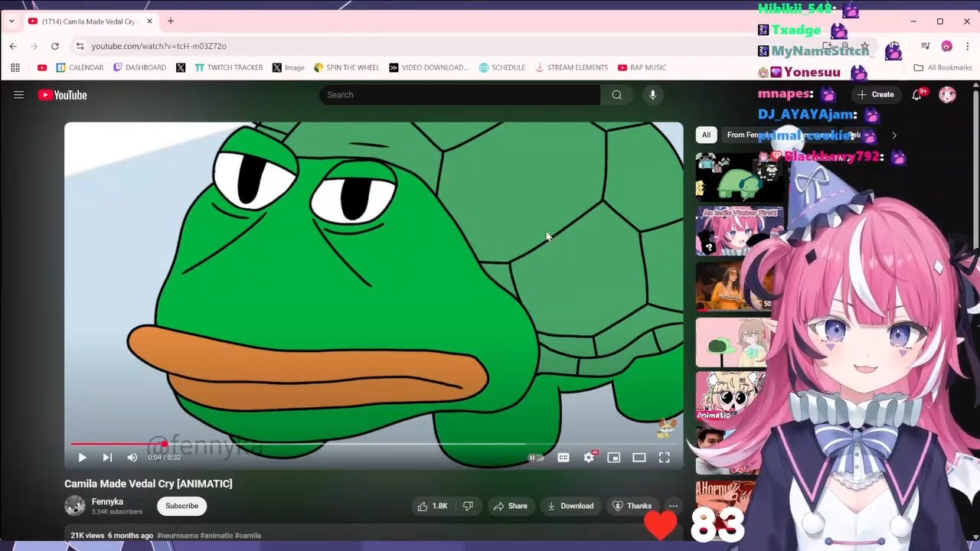Close the Camila Made Vedal Cry tab
The height and width of the screenshot is (551, 980).
point(149,21)
